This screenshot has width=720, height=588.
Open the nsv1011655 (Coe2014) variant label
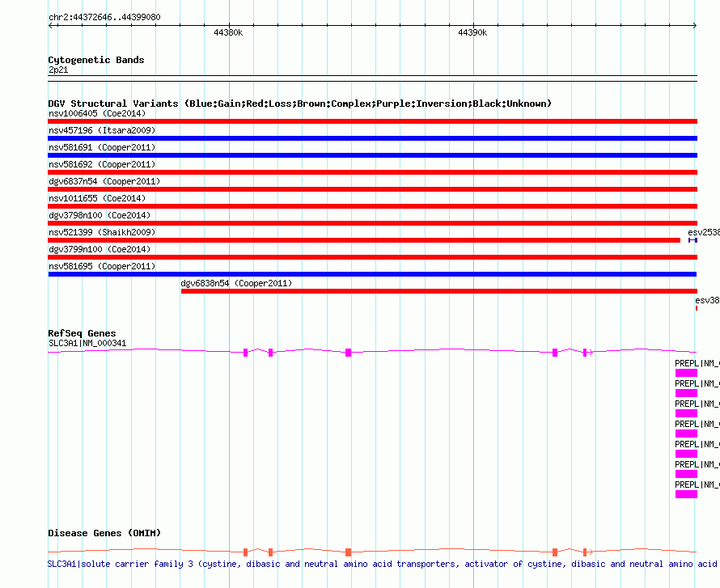click(x=97, y=198)
